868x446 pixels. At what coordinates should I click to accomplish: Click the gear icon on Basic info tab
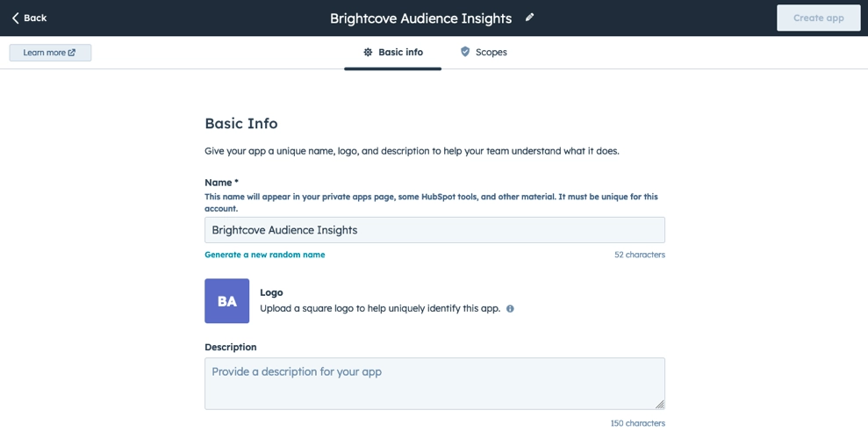tap(368, 52)
